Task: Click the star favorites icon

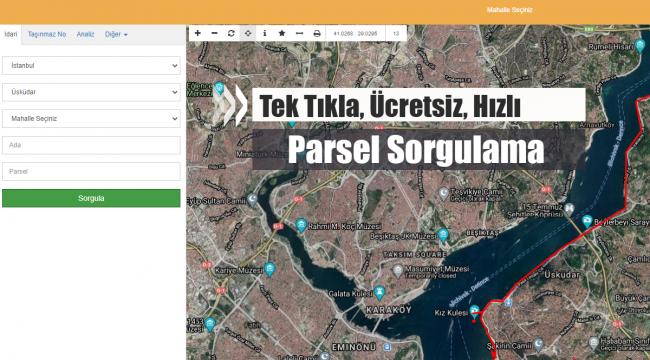Action: [x=282, y=33]
